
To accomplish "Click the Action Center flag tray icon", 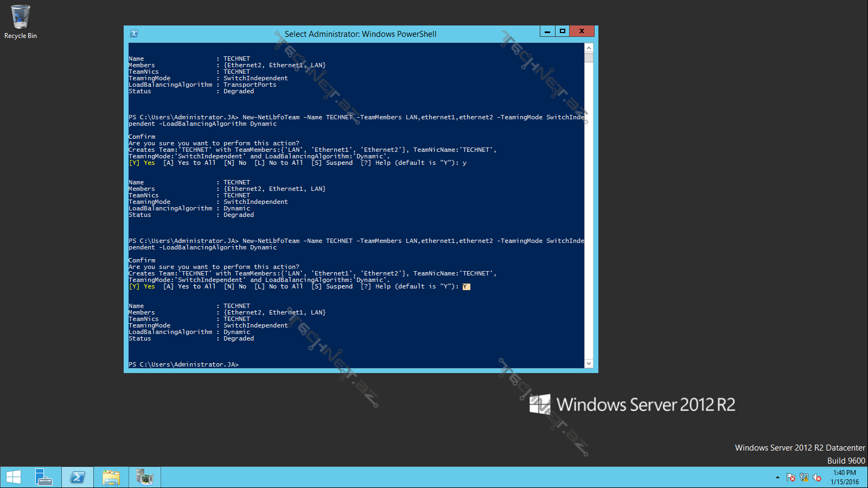I will (x=791, y=478).
